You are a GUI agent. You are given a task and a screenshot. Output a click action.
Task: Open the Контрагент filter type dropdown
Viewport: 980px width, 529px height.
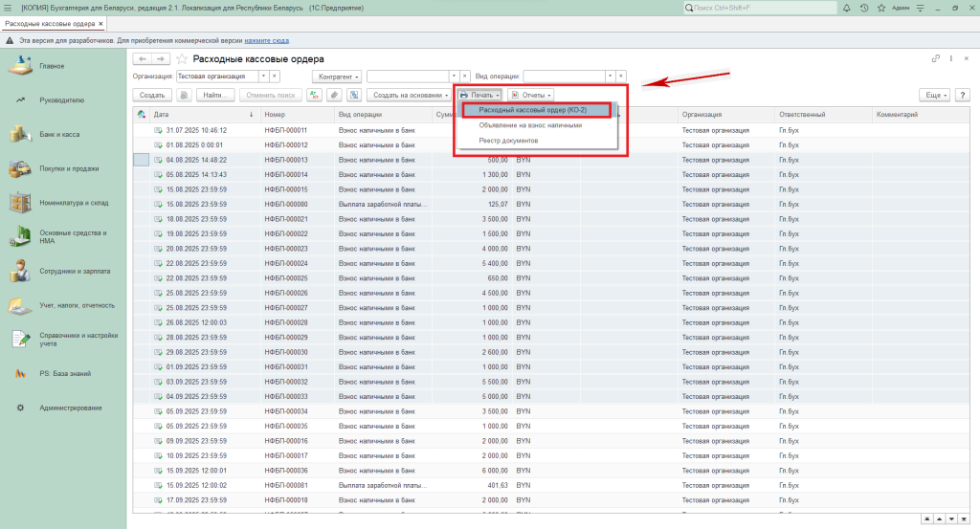click(x=337, y=76)
